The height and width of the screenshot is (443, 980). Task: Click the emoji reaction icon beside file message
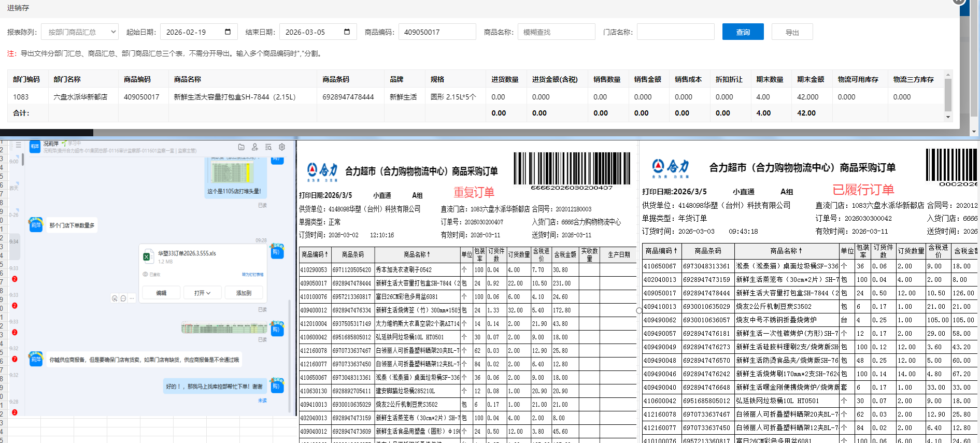(115, 298)
